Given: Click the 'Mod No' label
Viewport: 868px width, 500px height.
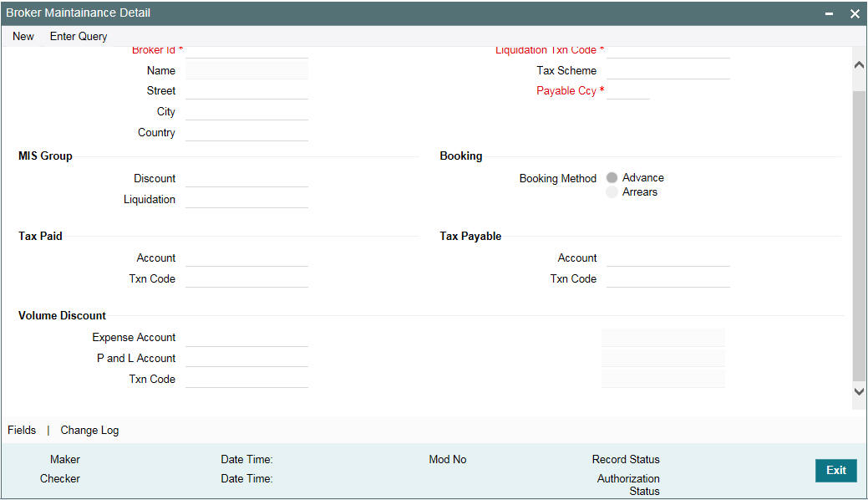Looking at the screenshot, I should click(447, 460).
